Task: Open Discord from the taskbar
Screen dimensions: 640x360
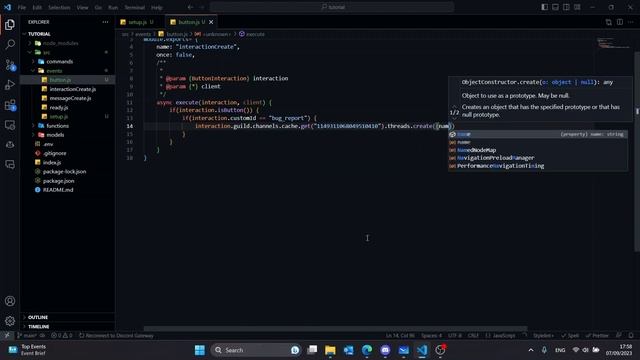Action: pyautogui.click(x=385, y=350)
